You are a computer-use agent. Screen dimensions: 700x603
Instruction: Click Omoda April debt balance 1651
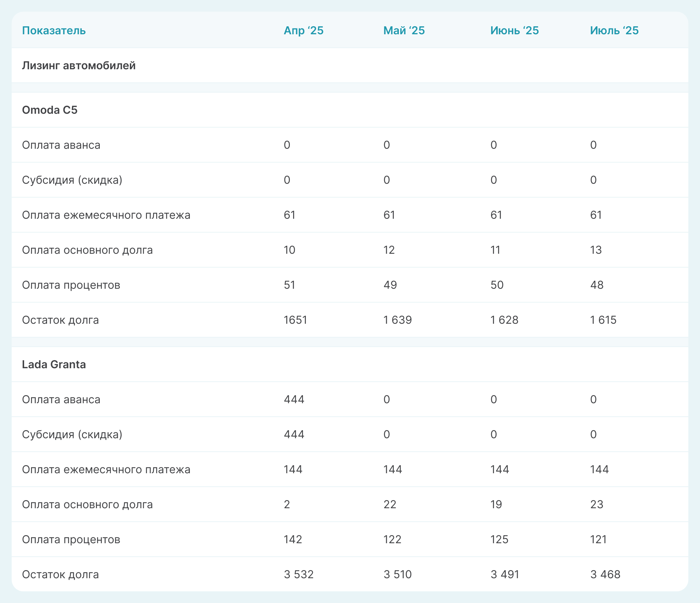coord(295,320)
